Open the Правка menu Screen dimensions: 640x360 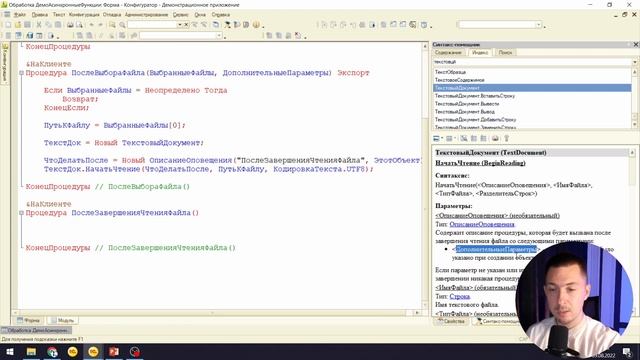click(x=40, y=15)
